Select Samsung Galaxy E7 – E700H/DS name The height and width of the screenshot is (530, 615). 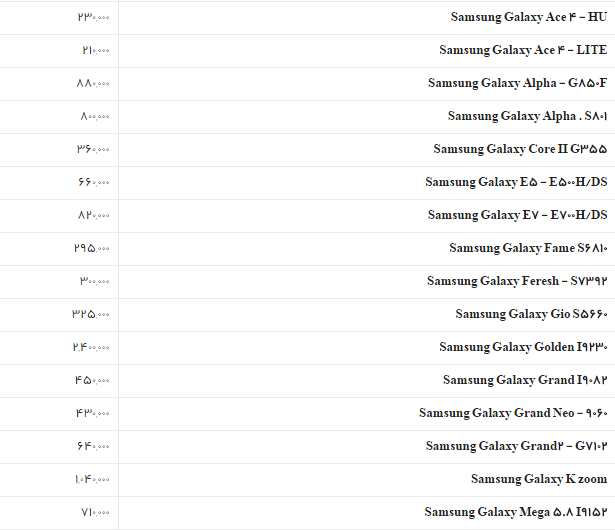tap(517, 215)
